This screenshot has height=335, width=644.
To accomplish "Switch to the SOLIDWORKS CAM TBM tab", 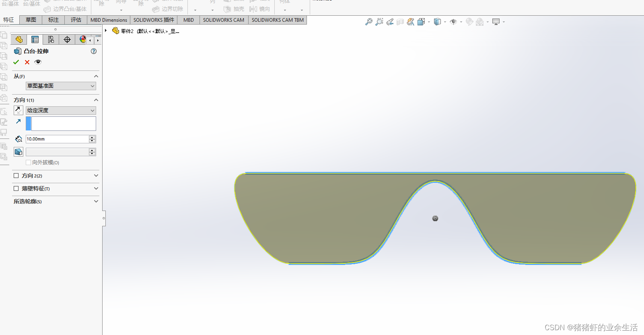I will pyautogui.click(x=278, y=20).
